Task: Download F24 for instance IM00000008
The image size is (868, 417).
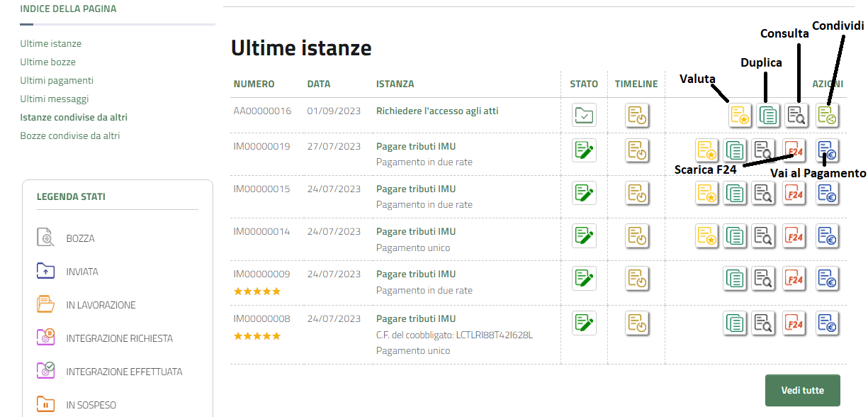Action: [x=795, y=323]
